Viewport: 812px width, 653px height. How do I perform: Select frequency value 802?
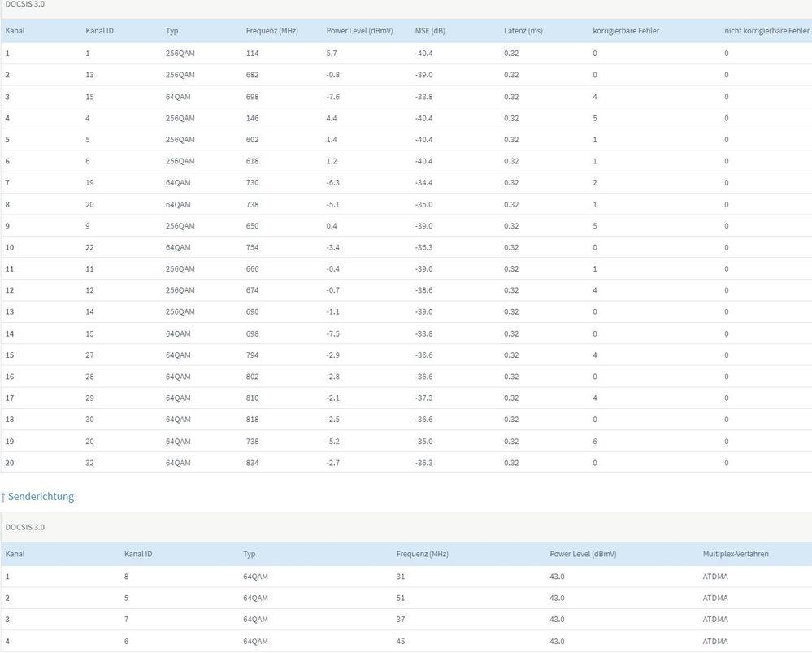click(x=252, y=377)
